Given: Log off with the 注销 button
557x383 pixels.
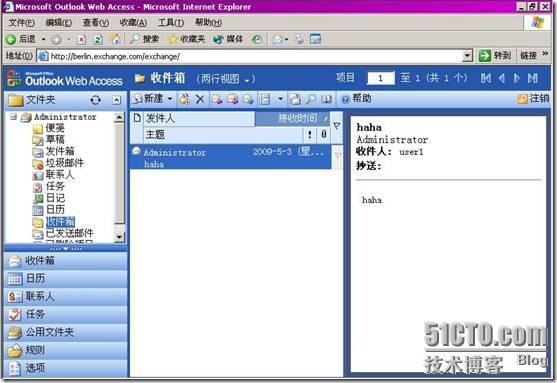Looking at the screenshot, I should tap(534, 98).
